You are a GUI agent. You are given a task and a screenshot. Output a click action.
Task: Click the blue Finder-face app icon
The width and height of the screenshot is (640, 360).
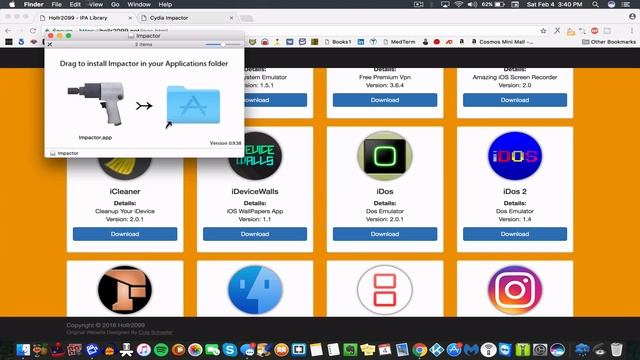255,290
